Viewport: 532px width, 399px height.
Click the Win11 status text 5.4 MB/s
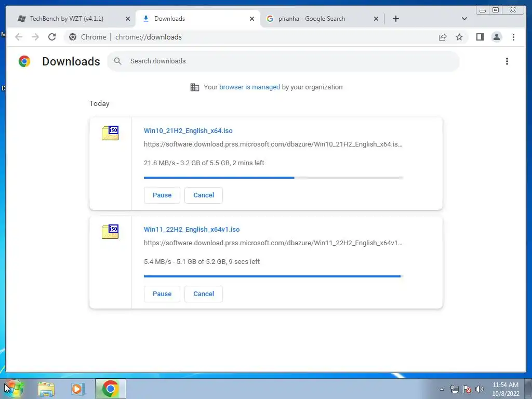[202, 262]
